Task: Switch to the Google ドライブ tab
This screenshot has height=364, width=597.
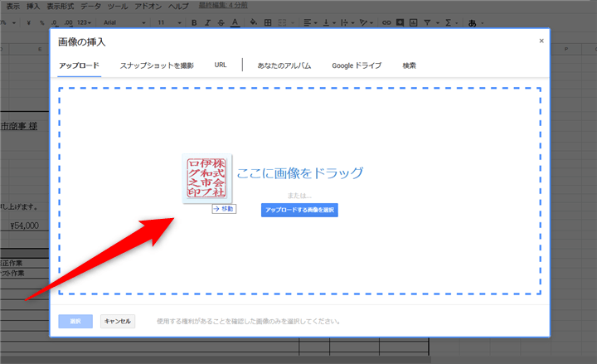Action: coord(357,66)
